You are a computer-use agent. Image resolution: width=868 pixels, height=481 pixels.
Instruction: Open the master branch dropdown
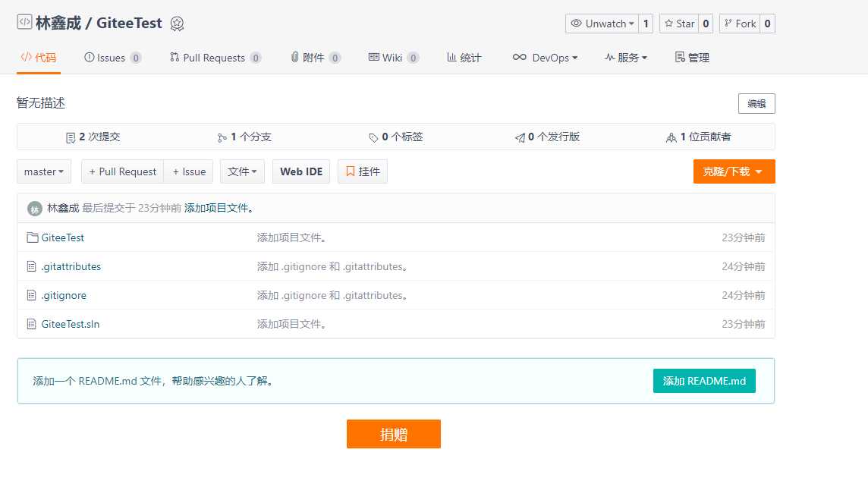[x=44, y=171]
